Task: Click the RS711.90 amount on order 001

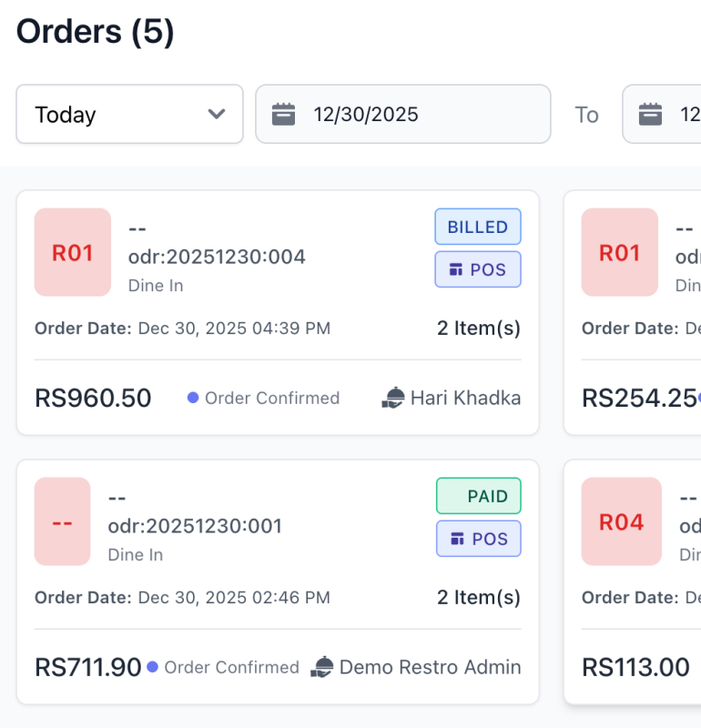Action: [89, 667]
